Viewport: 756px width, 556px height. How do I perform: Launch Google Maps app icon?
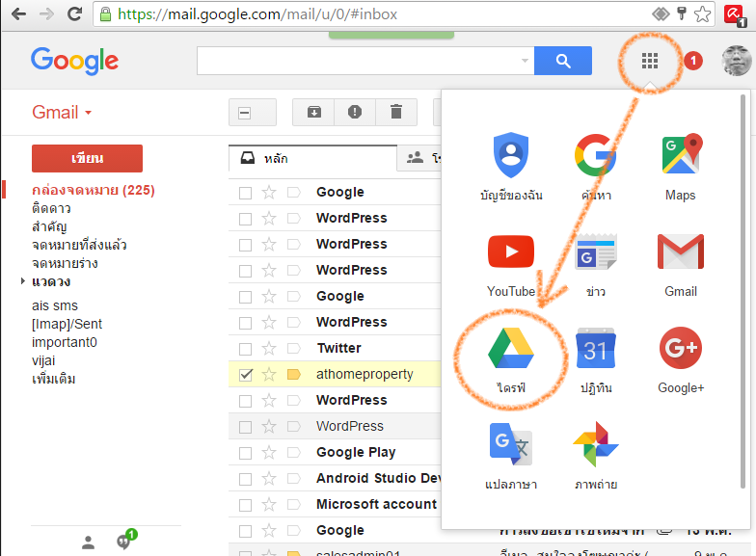(x=680, y=156)
